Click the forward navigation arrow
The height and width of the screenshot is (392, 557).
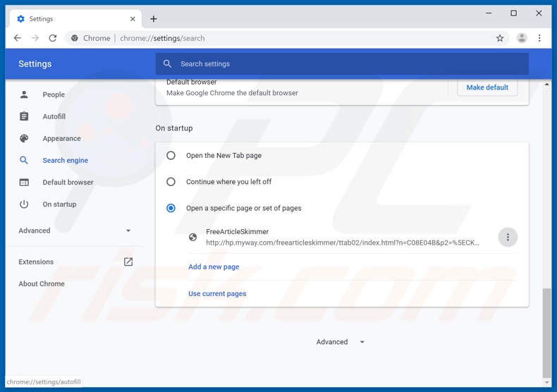pos(35,38)
